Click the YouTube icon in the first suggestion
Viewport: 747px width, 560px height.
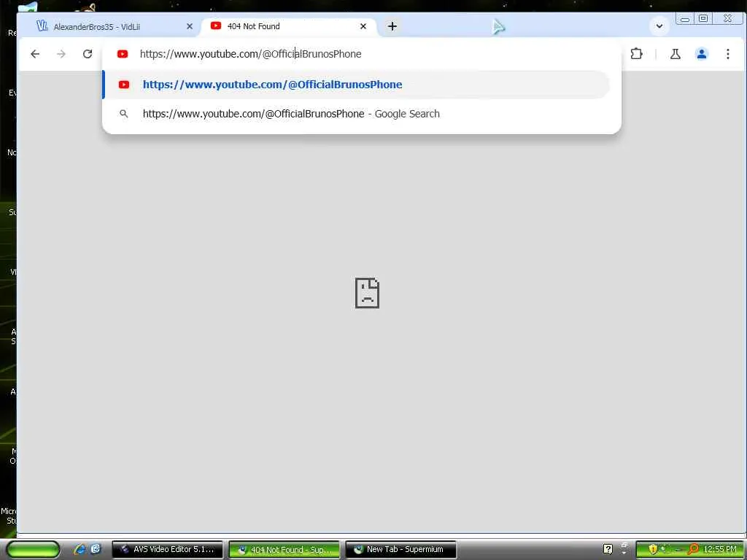124,85
